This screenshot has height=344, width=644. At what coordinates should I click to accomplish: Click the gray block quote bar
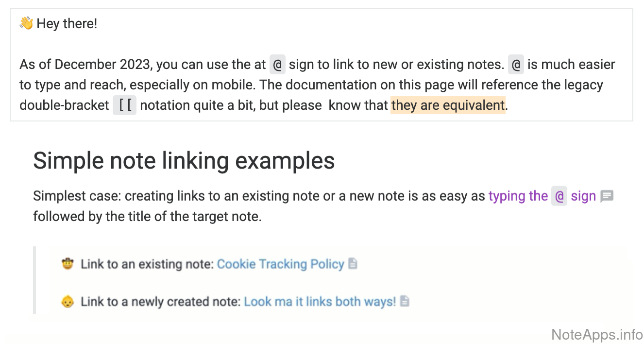pyautogui.click(x=34, y=280)
